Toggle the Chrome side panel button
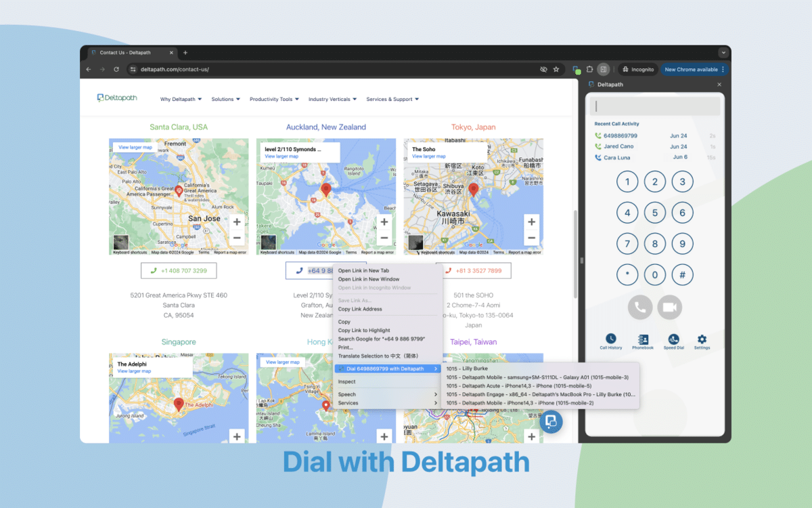Screen dimensions: 812x508 pos(603,69)
